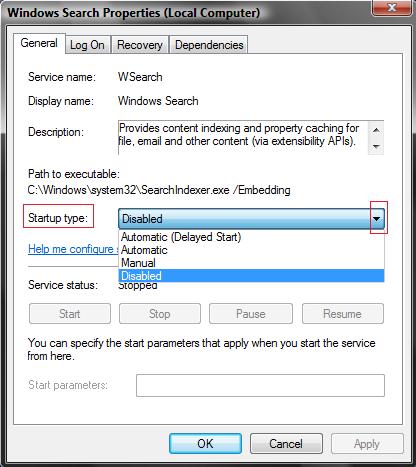Viewport: 416px width, 467px height.
Task: Select the Dependencies tab
Action: (209, 45)
